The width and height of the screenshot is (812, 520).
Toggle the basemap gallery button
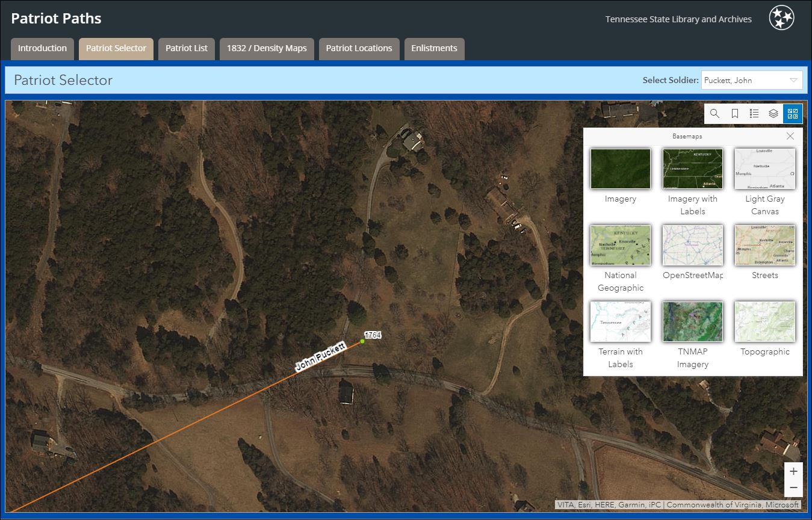[x=793, y=114]
